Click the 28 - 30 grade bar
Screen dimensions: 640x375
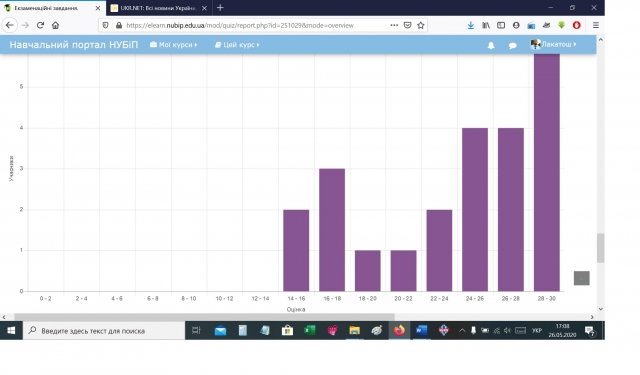547,173
